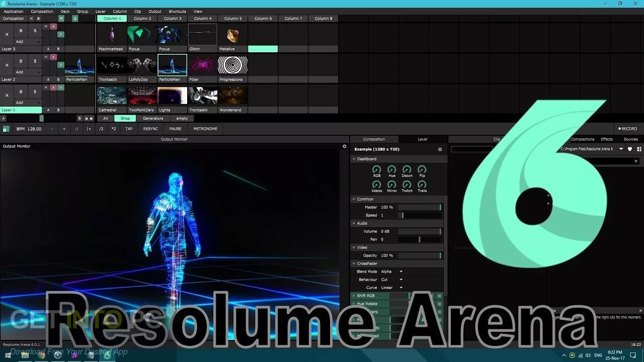Click the TAP tempo button

129,129
